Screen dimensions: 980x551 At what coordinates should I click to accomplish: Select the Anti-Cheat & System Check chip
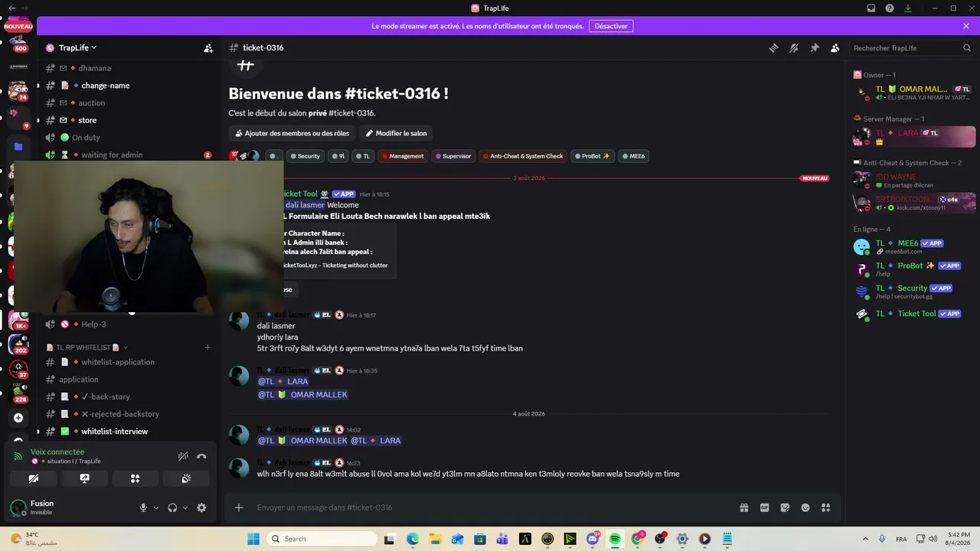[523, 156]
